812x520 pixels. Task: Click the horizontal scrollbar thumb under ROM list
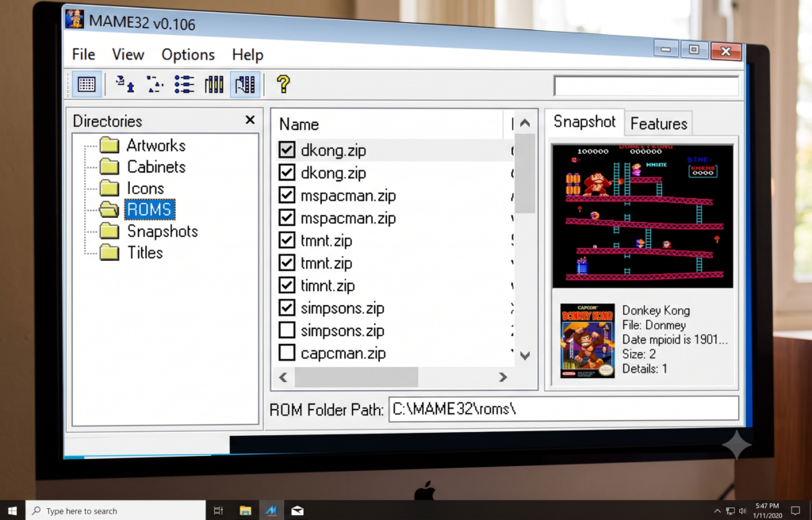[x=356, y=377]
